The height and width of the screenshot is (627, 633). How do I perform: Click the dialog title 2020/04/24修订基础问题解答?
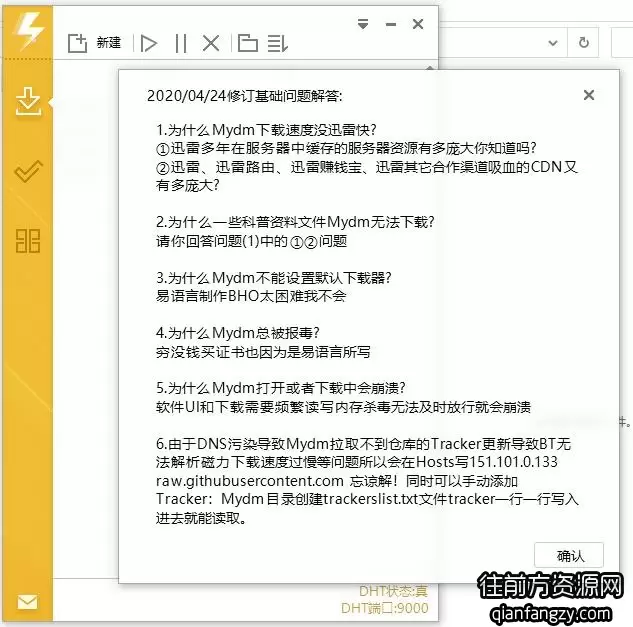244,96
